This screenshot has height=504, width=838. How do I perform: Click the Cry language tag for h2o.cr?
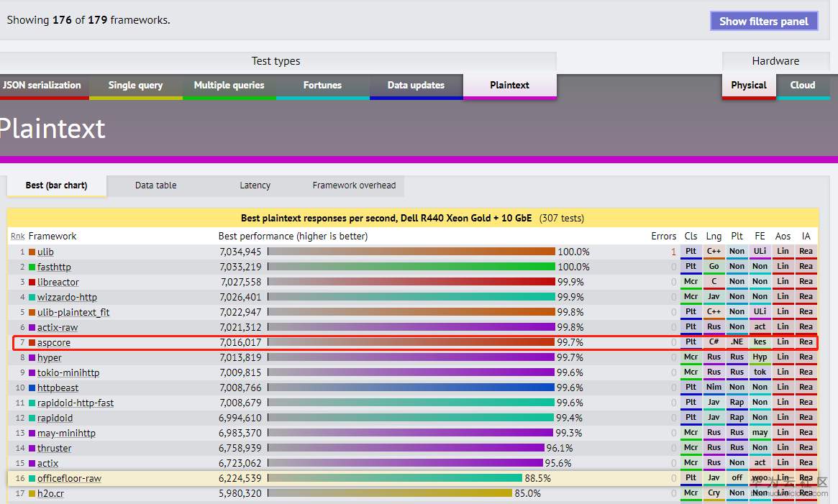[714, 492]
